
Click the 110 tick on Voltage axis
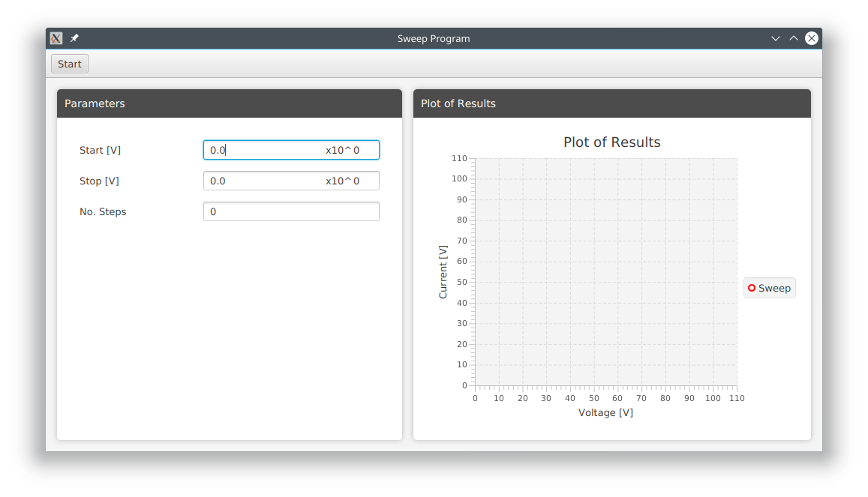[737, 398]
